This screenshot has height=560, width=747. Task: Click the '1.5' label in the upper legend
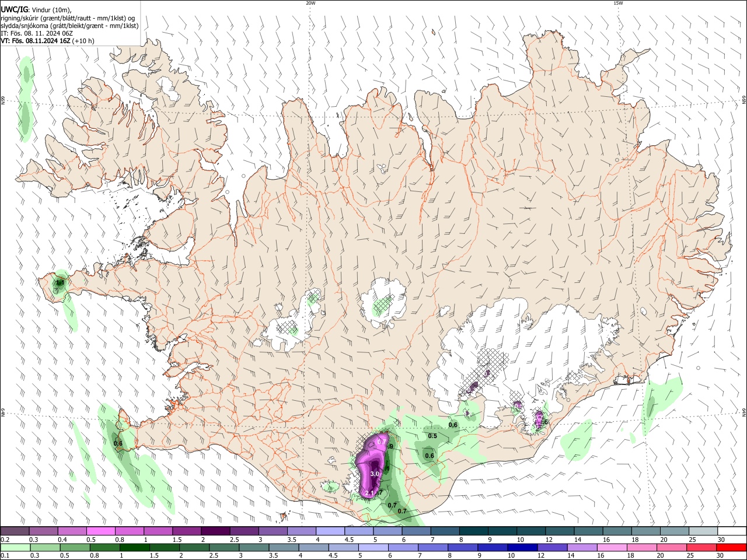pos(177,540)
